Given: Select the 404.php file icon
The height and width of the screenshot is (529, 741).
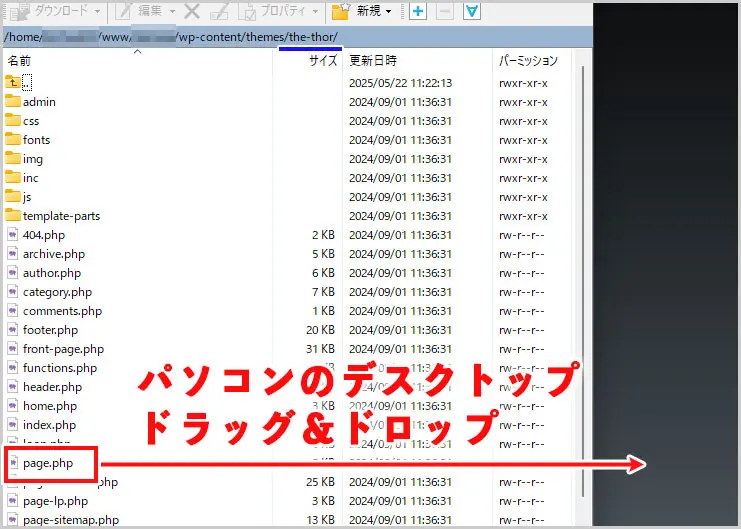Looking at the screenshot, I should pyautogui.click(x=13, y=234).
